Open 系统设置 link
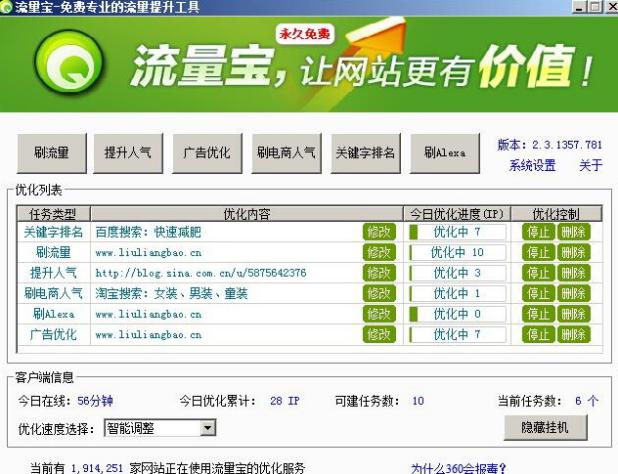Viewport: 618px width, 474px height. (532, 165)
